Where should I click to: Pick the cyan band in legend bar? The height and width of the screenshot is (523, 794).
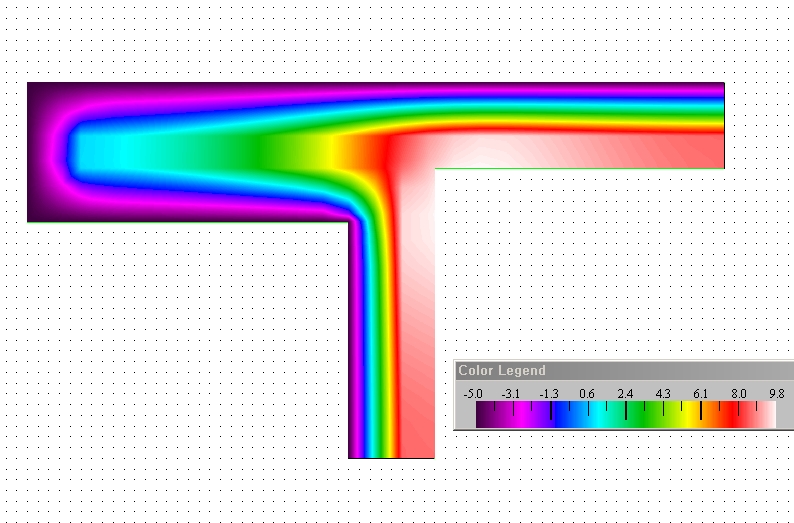597,415
